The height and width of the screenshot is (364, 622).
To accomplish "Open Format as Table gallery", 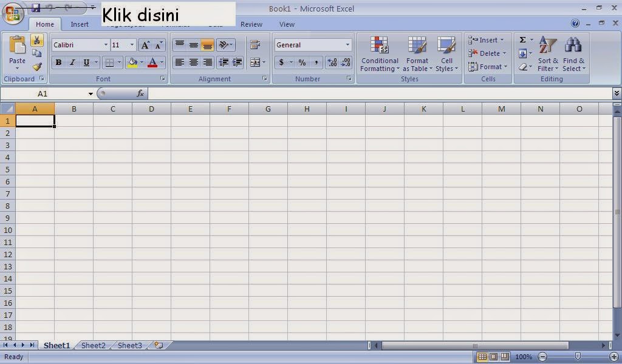I will pyautogui.click(x=417, y=54).
